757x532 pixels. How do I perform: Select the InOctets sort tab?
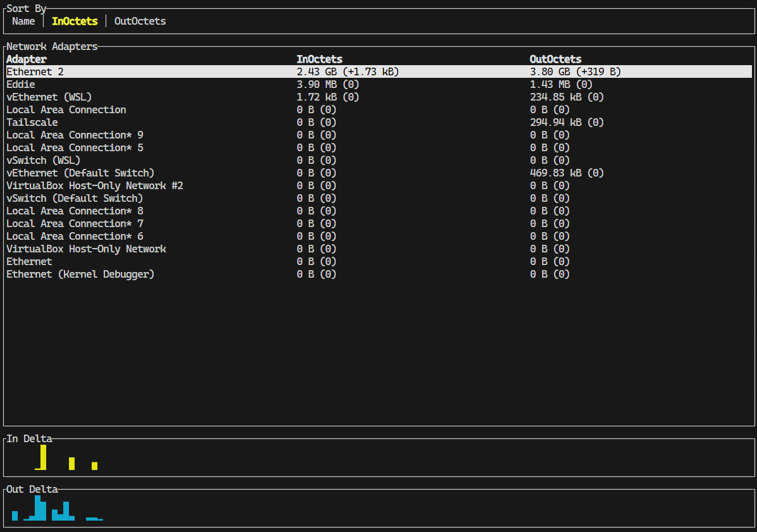tap(75, 22)
